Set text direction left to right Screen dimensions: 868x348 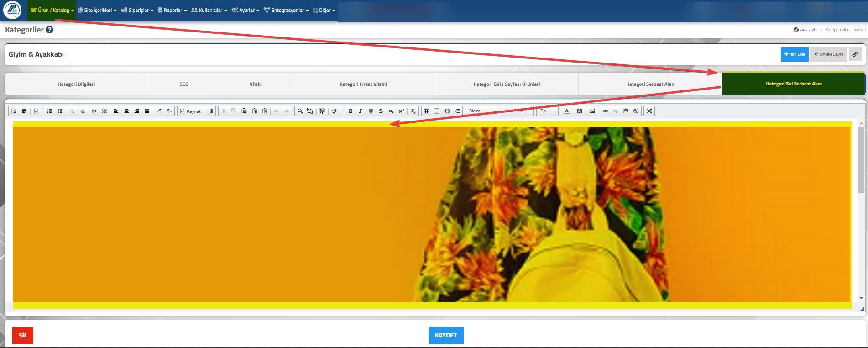(159, 111)
